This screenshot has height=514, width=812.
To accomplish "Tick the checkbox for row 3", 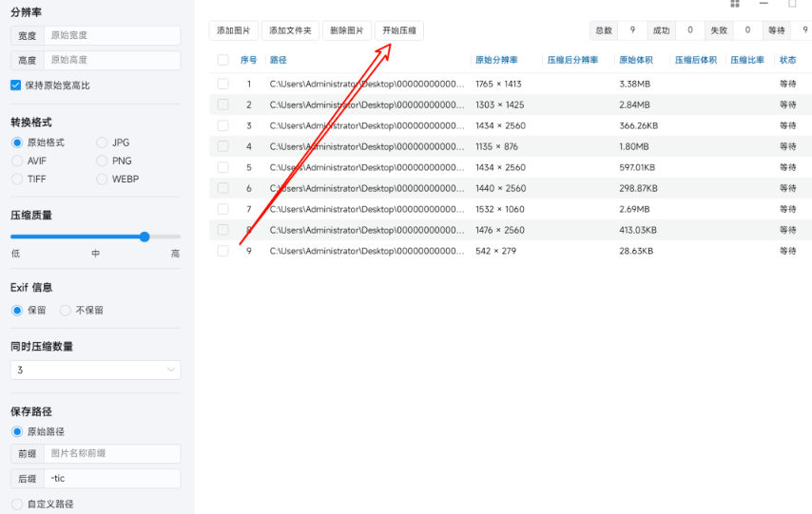I will 222,125.
